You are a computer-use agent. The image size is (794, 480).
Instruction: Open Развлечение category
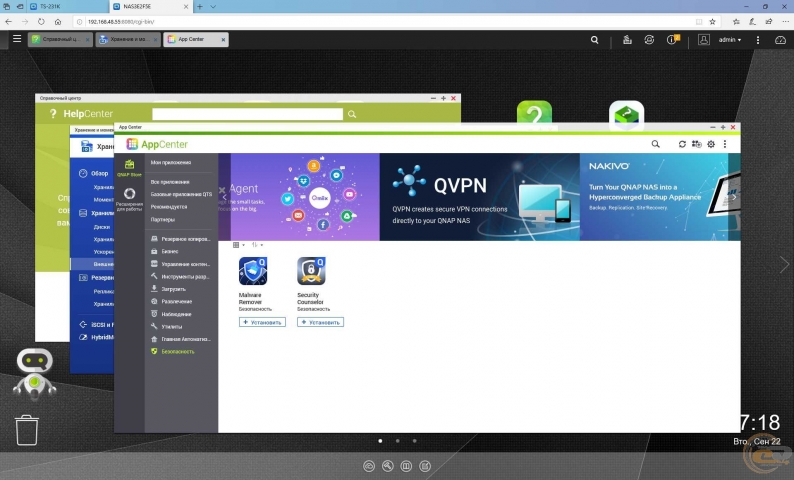coord(171,301)
